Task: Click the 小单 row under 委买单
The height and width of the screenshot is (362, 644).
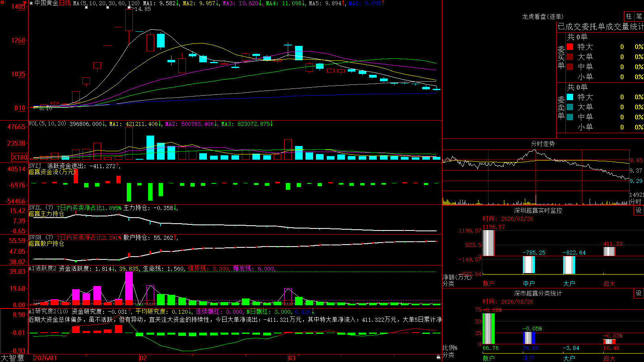Action: click(605, 77)
